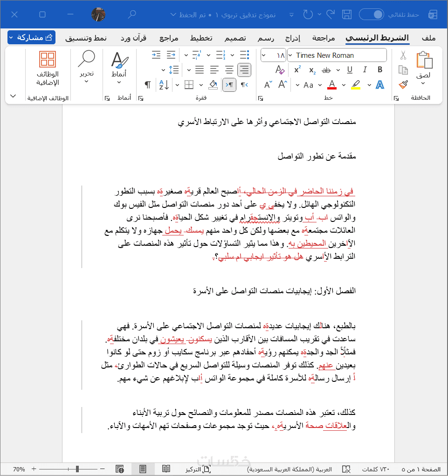The image size is (448, 476).
Task: Toggle Italic formatting
Action: point(365,70)
